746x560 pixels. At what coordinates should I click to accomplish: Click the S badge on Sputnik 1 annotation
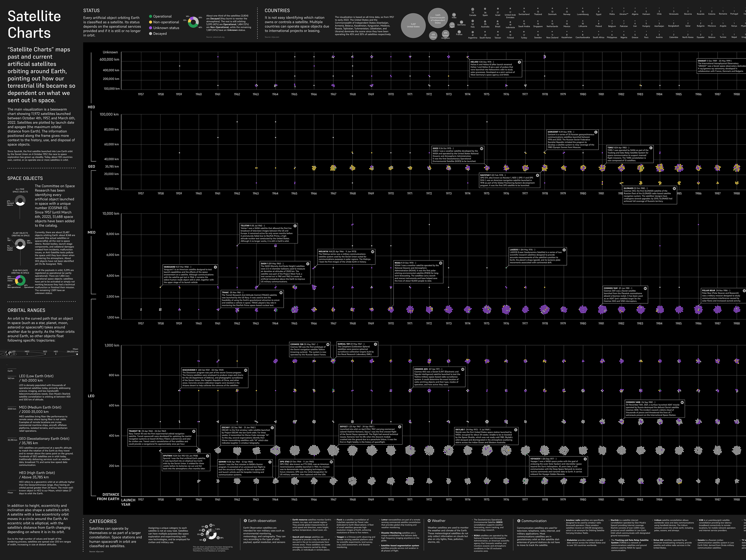coord(207,456)
